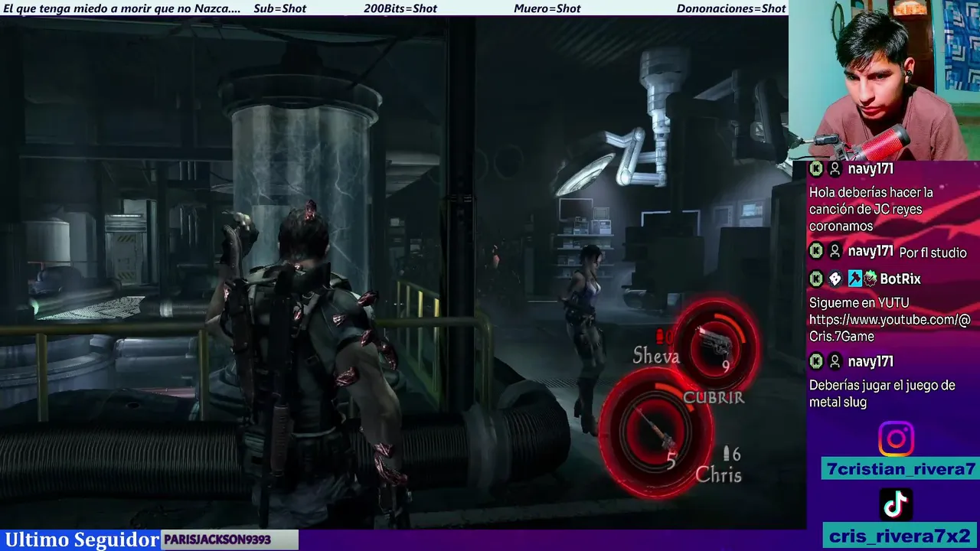Click username navy171 next to 'Por fl studio'
Image resolution: width=980 pixels, height=551 pixels.
click(x=871, y=251)
